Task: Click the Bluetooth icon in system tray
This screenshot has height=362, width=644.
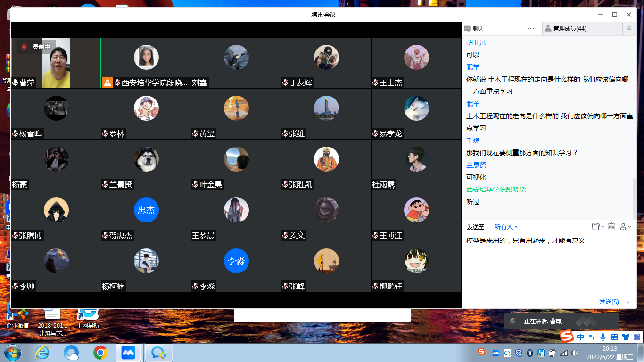Action: pyautogui.click(x=529, y=353)
